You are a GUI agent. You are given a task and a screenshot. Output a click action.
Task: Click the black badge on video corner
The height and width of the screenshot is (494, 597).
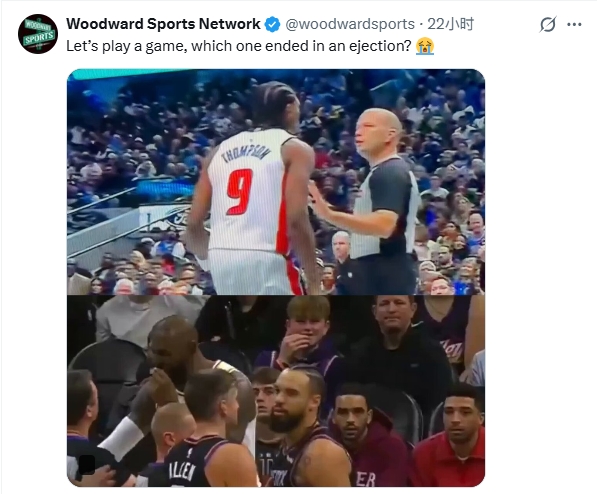pos(86,464)
